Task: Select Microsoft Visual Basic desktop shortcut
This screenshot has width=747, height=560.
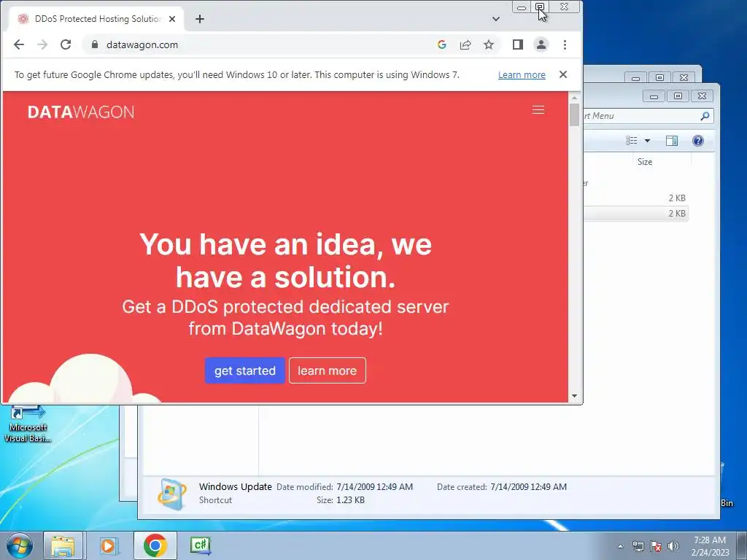Action: point(27,424)
